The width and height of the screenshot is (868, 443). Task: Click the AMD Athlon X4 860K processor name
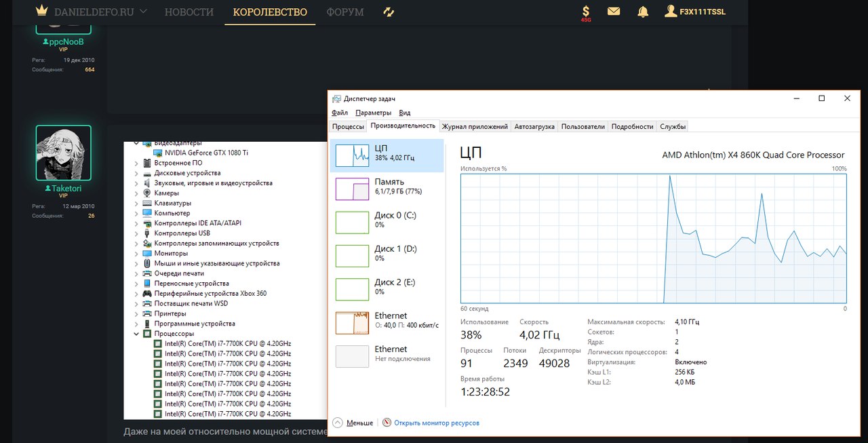(753, 155)
